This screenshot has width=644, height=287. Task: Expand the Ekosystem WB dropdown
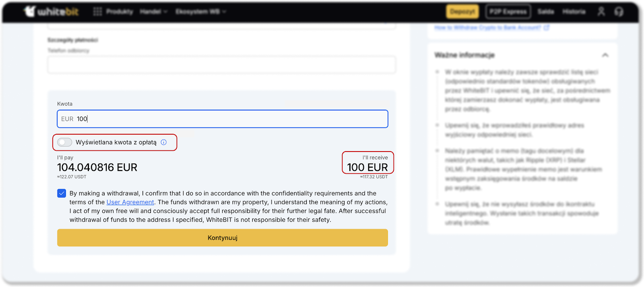click(200, 11)
